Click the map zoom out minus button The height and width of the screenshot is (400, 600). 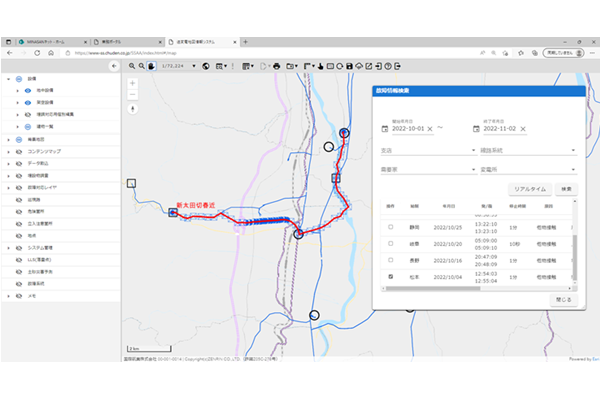point(133,95)
